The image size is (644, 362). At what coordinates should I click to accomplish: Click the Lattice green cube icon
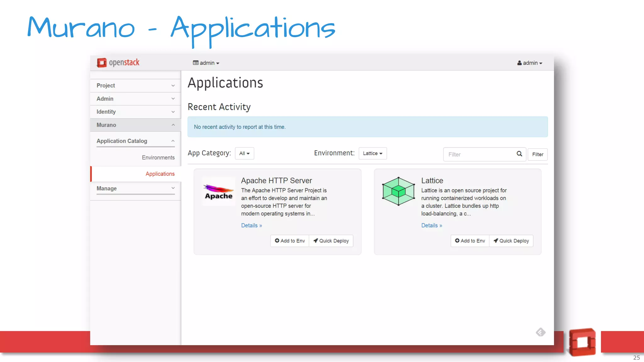coord(398,191)
